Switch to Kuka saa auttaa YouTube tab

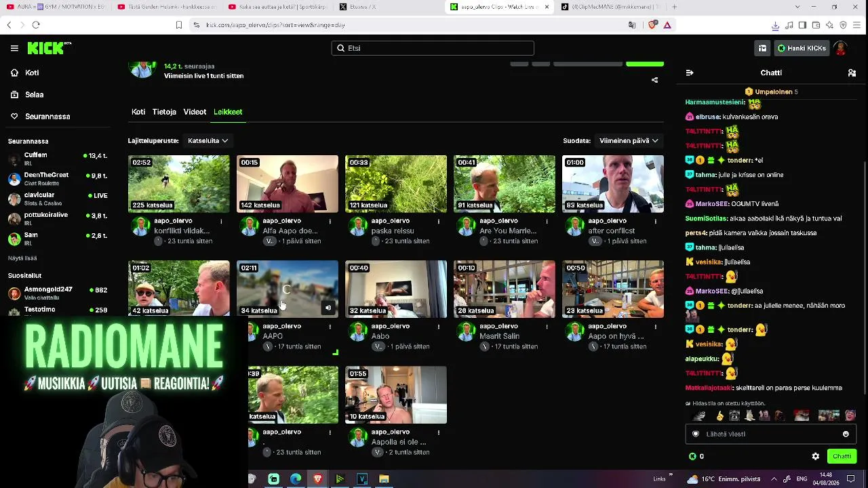point(277,7)
